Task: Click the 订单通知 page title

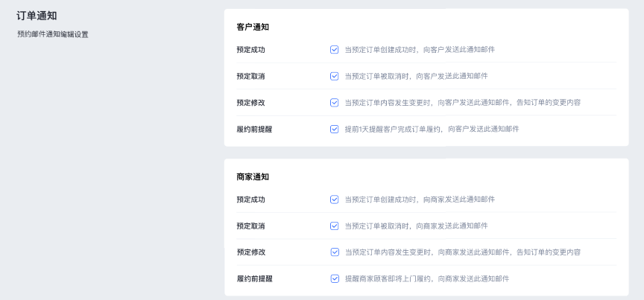Action: 37,16
